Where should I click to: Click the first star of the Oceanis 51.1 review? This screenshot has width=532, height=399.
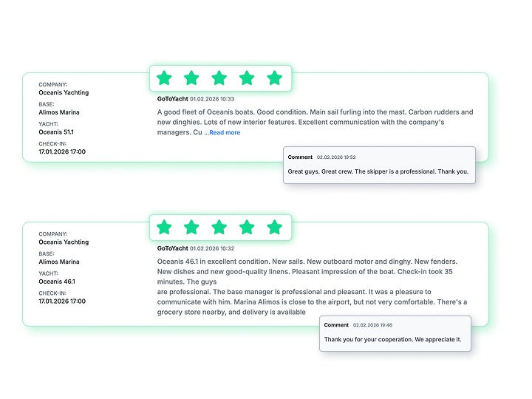tap(164, 78)
